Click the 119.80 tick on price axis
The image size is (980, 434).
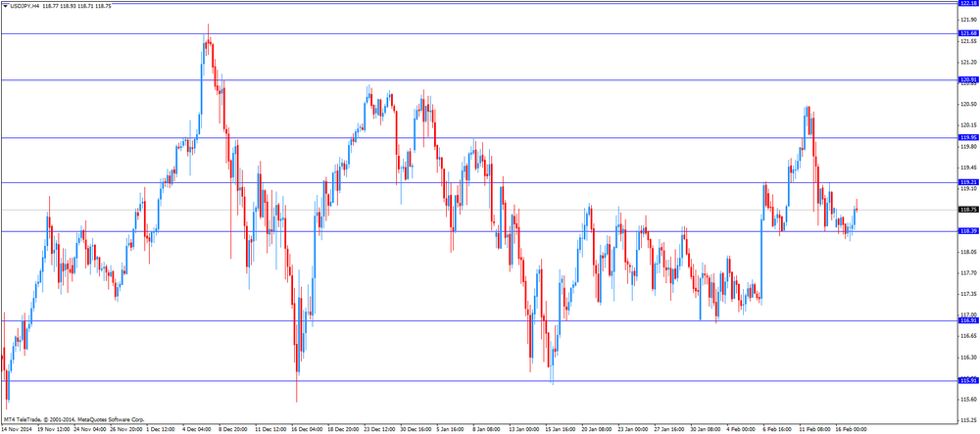click(x=969, y=146)
